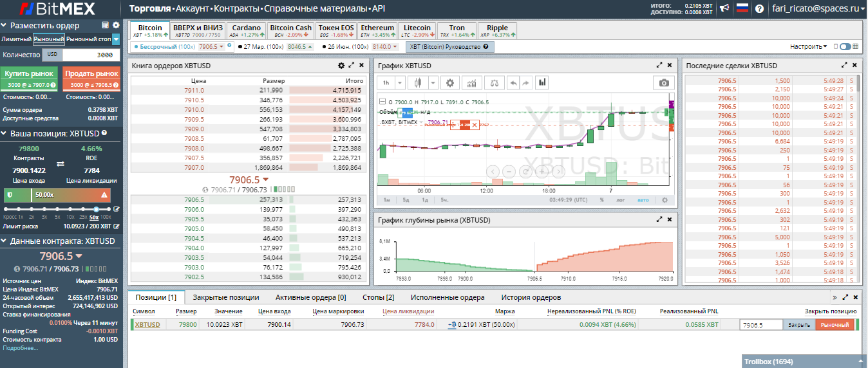Redo chart action
Screen dimensions: 868x368
[525, 82]
